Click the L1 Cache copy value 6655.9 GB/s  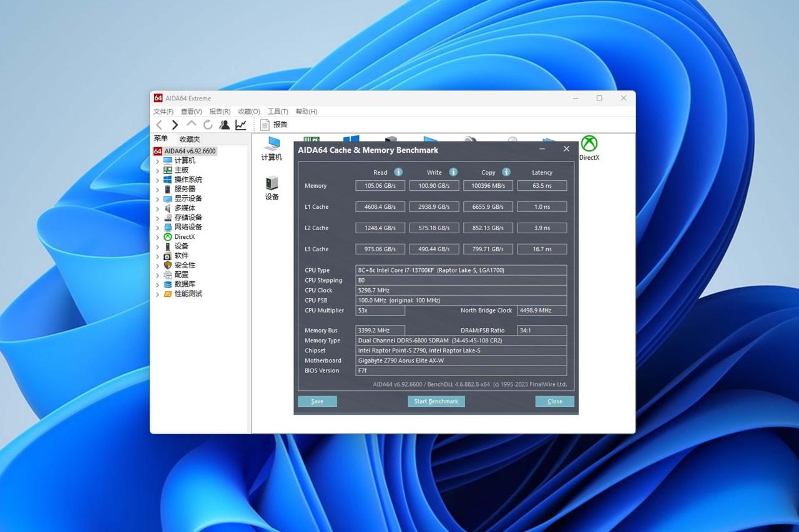[x=488, y=206]
